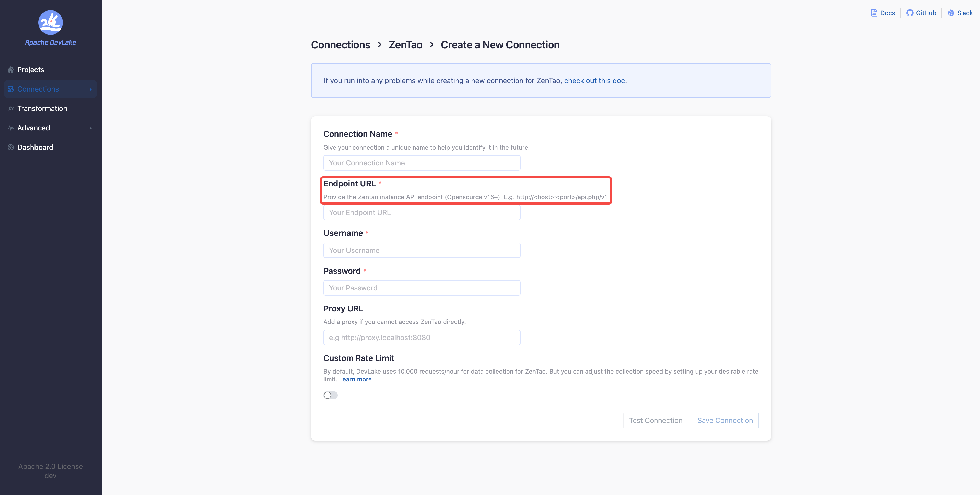Click the Apache DevLake logo icon

tap(50, 22)
